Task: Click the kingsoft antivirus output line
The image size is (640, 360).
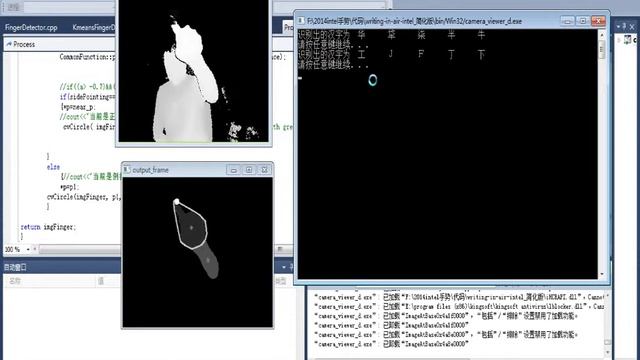Action: coord(459,306)
